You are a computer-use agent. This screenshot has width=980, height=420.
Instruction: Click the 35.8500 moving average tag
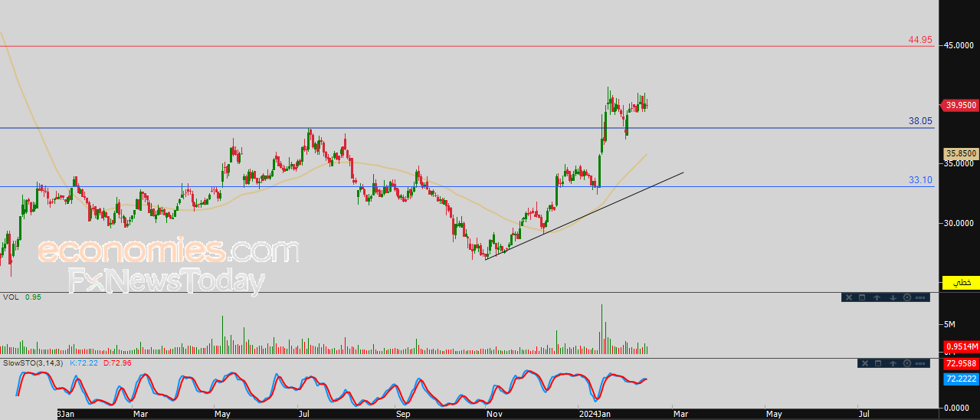[x=962, y=154]
